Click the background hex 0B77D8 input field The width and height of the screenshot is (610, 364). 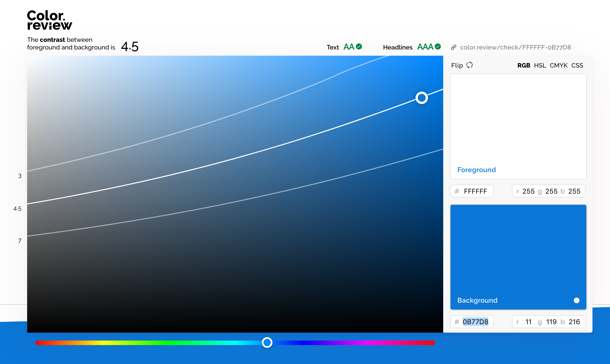tap(475, 322)
